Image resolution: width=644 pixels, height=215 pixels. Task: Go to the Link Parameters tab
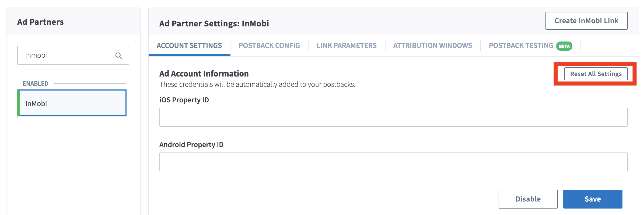coord(346,46)
